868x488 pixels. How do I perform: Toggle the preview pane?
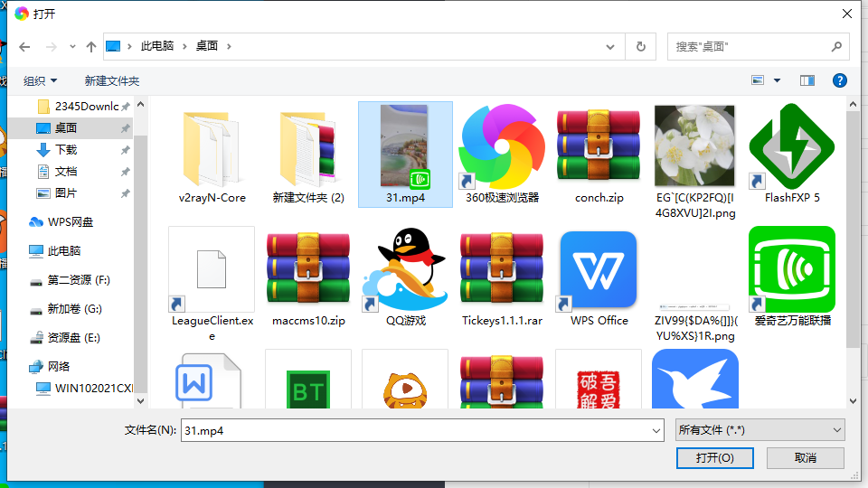[x=807, y=80]
